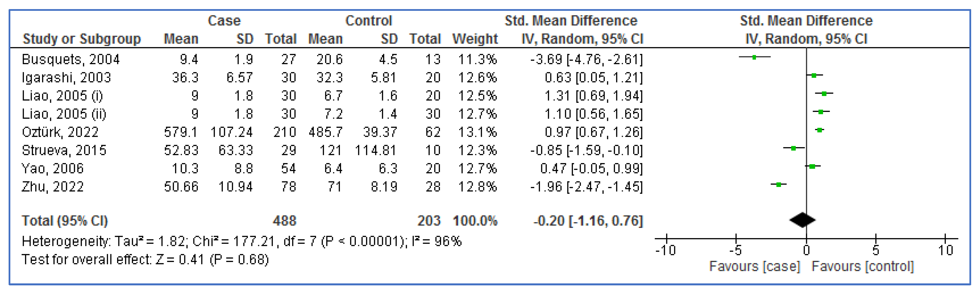Click the 100.0% total weight value
The width and height of the screenshot is (980, 292).
pos(475,221)
